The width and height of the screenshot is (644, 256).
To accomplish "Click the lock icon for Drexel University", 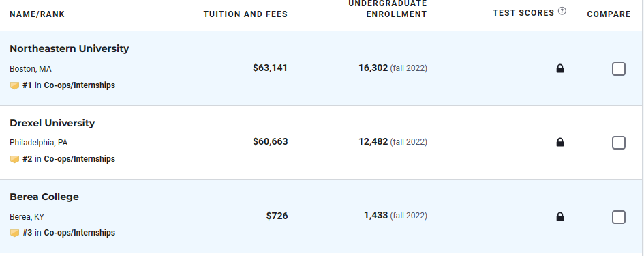I will coord(559,143).
